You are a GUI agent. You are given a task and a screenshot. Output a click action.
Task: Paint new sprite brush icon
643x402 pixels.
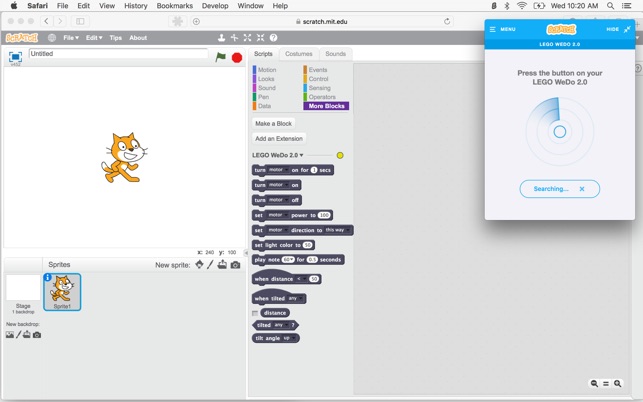210,265
